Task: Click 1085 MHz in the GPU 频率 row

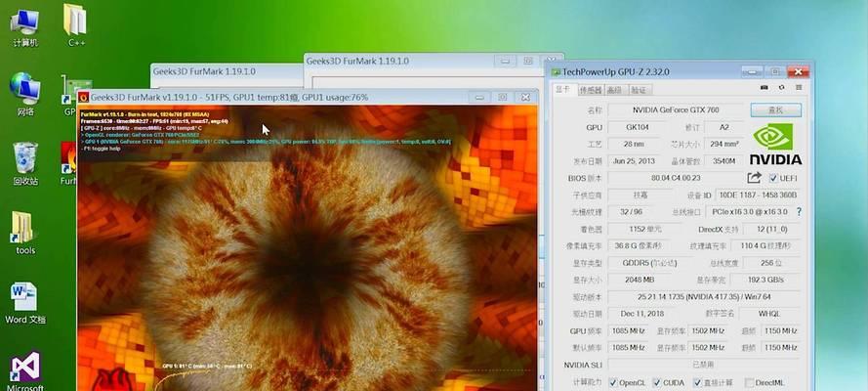Action: pyautogui.click(x=629, y=330)
